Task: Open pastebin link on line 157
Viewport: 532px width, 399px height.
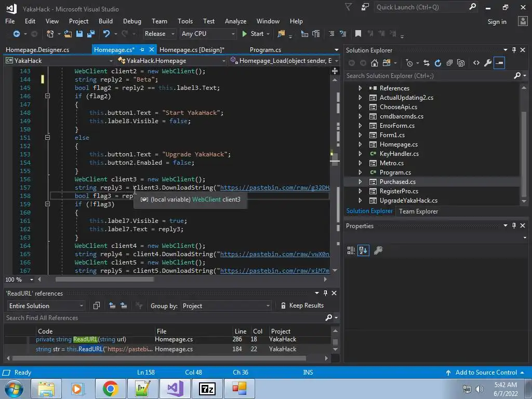Action: click(x=275, y=187)
